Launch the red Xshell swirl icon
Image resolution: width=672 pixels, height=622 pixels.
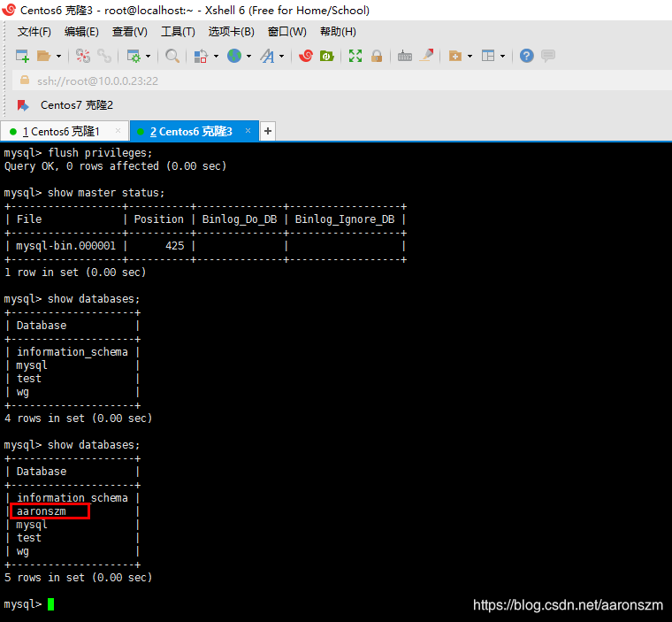tap(306, 56)
